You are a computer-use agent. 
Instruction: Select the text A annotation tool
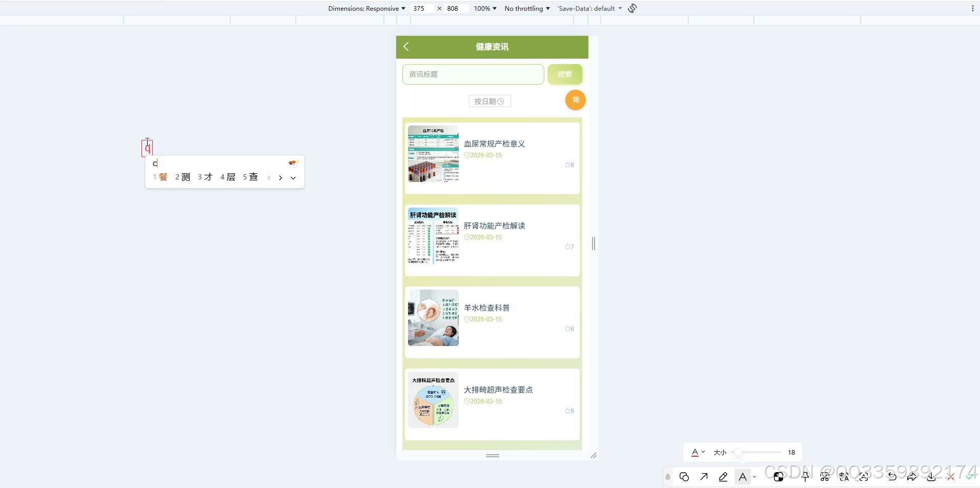[x=743, y=477]
